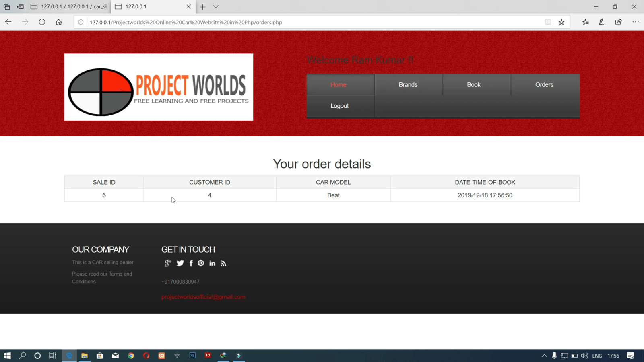
Task: Open the Google Plus social icon
Action: click(167, 263)
